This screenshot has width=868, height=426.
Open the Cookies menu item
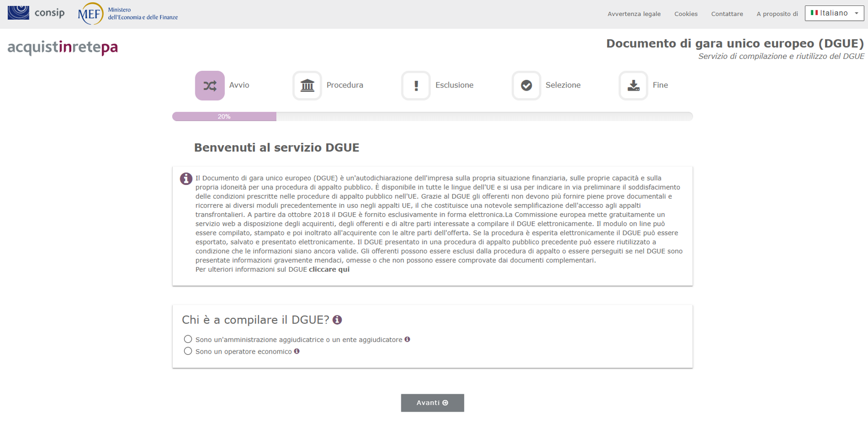tap(686, 14)
